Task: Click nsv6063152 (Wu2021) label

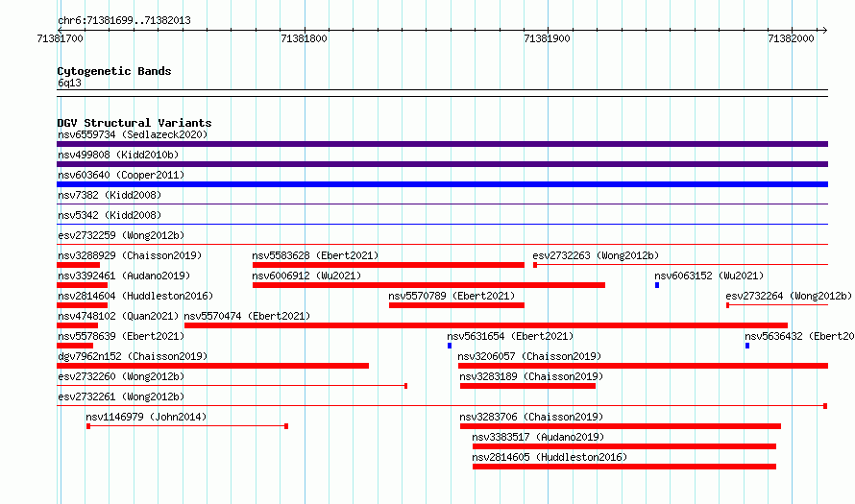Action: click(x=709, y=276)
